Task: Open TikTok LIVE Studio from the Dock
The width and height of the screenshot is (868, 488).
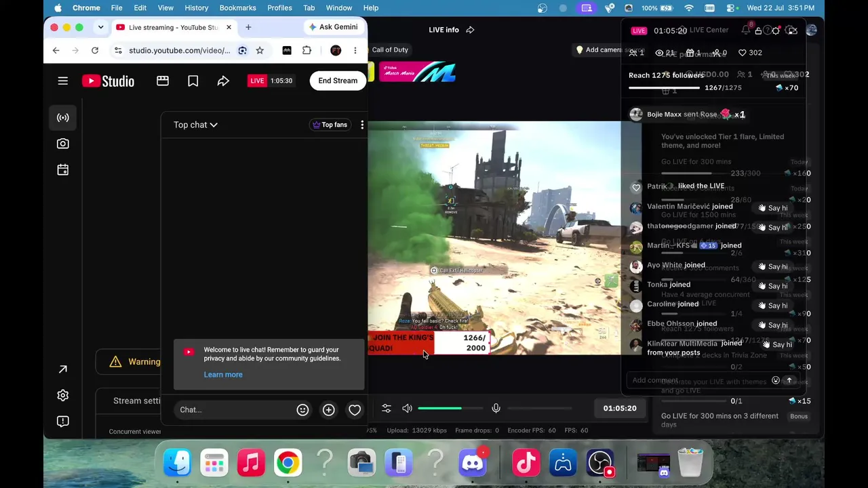Action: (526, 464)
